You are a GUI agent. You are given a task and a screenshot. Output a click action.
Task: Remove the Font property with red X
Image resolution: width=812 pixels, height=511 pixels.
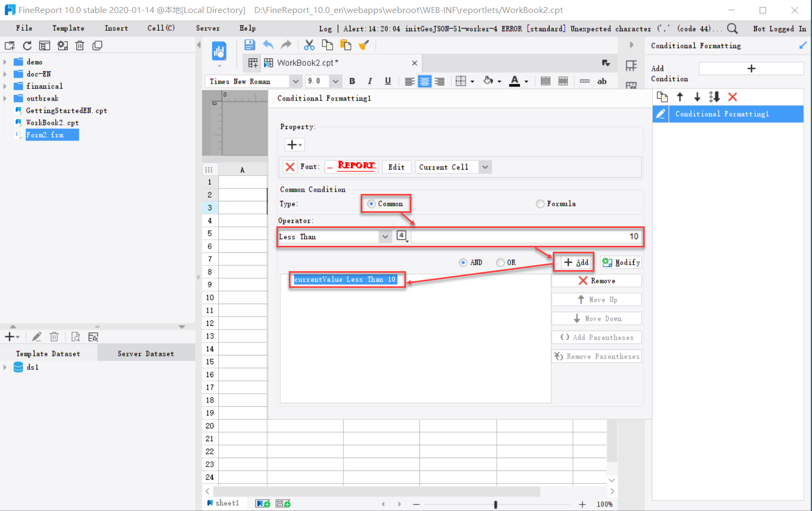290,167
